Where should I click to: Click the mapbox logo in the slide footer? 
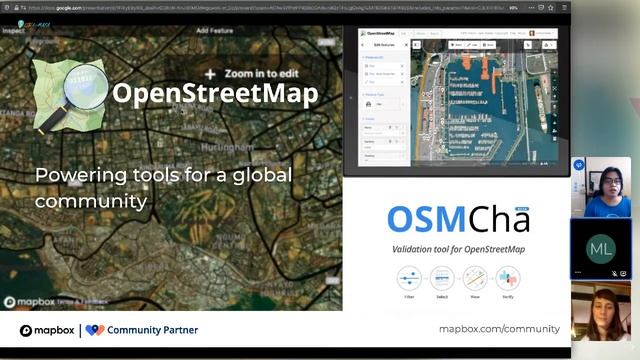47,330
